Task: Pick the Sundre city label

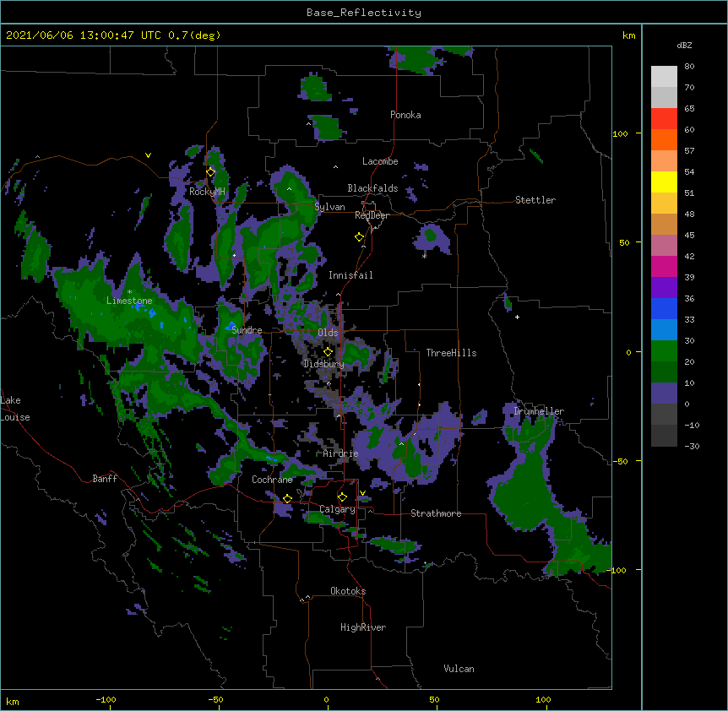Action: 247,330
